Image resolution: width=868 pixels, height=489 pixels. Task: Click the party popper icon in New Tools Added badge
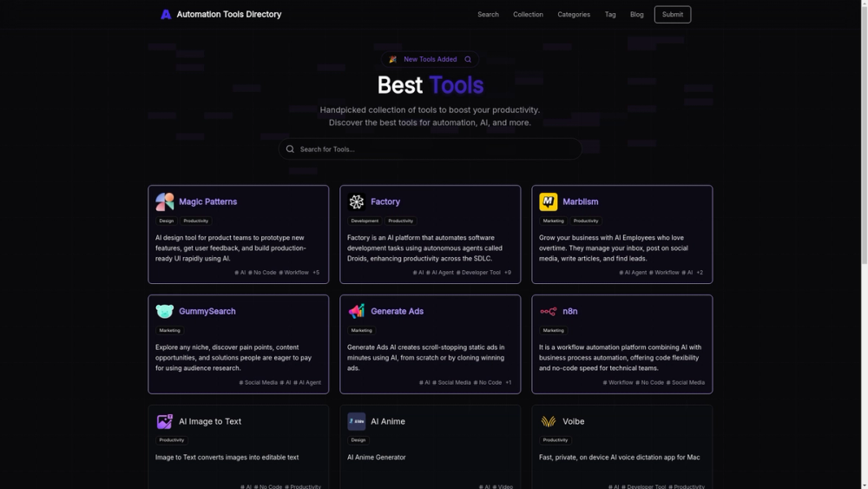(392, 59)
